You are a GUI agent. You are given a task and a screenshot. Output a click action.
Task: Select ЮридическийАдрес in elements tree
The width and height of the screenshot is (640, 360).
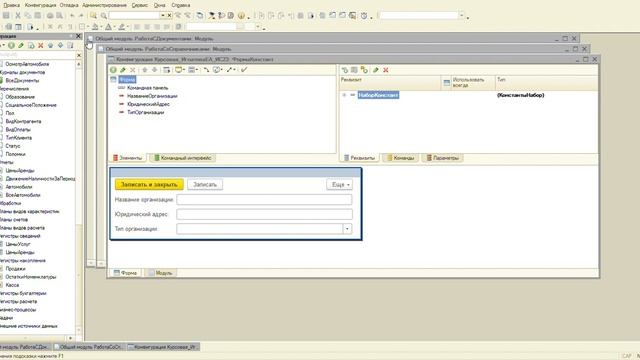coord(148,104)
